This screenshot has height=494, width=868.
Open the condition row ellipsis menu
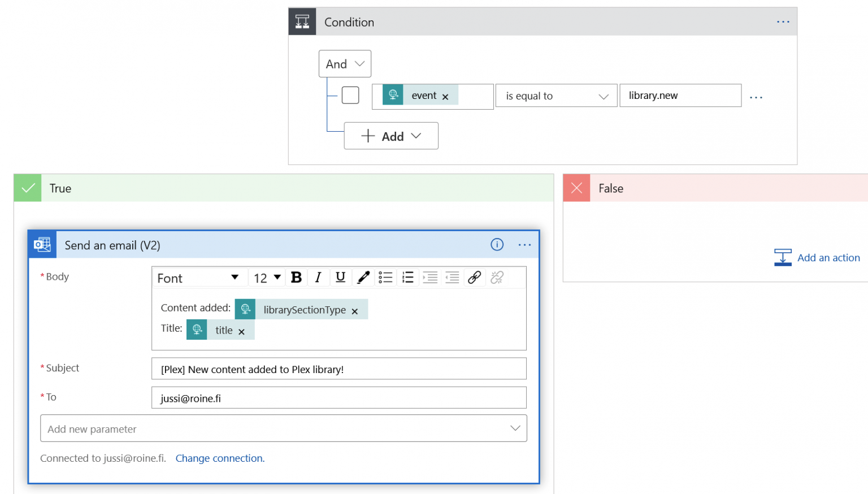[756, 97]
